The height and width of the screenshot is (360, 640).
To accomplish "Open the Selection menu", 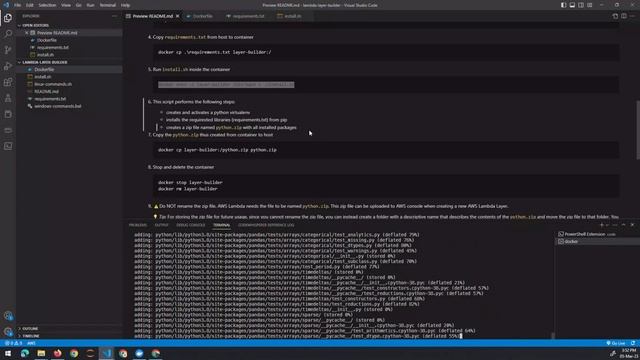I will click(x=47, y=5).
